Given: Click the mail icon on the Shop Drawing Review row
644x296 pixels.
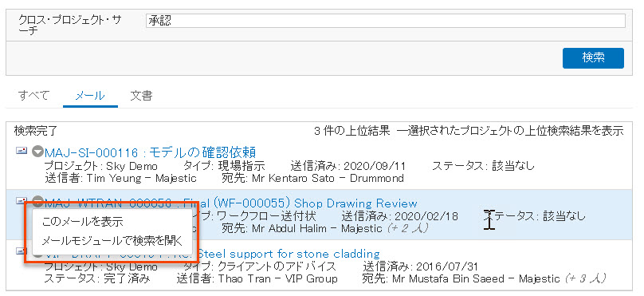Looking at the screenshot, I should click(x=21, y=200).
